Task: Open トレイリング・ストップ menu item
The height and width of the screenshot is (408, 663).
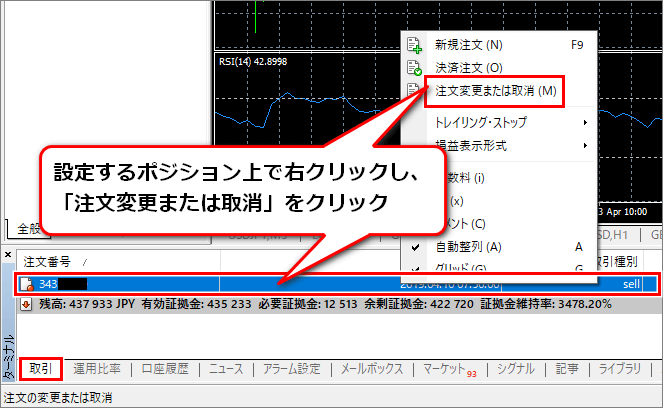Action: tap(481, 123)
